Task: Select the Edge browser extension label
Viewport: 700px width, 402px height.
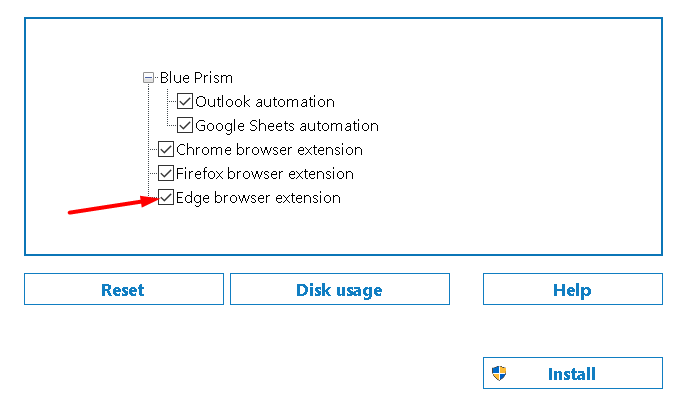Action: tap(258, 198)
